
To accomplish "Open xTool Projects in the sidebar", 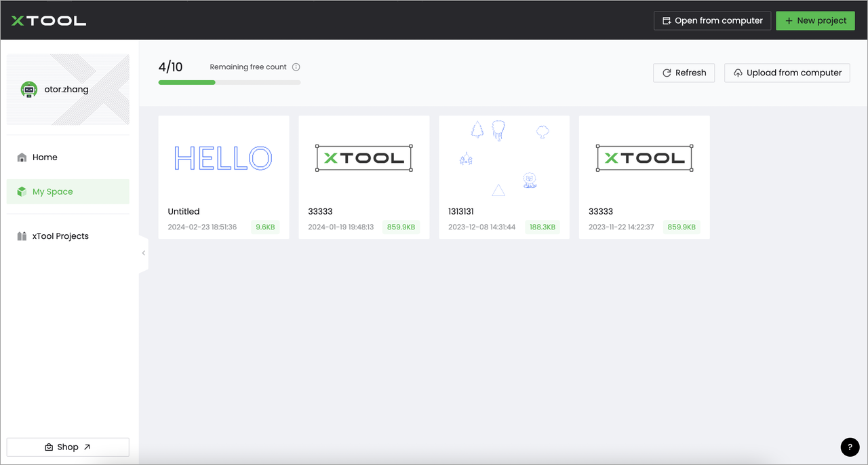I will tap(68, 236).
